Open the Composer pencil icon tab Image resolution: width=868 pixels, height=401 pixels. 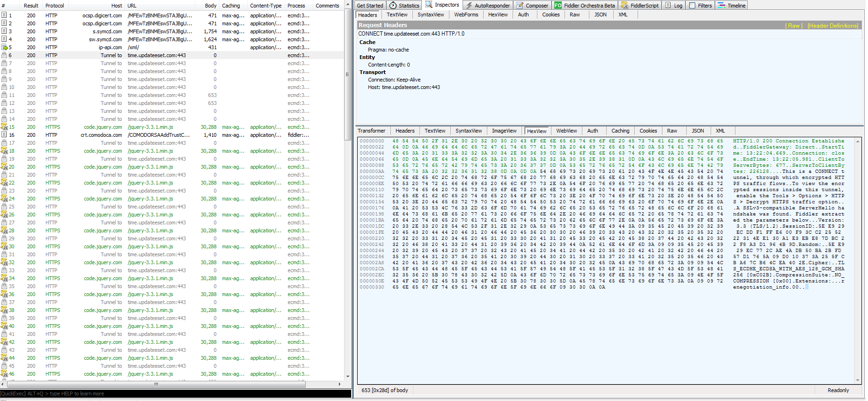(520, 6)
